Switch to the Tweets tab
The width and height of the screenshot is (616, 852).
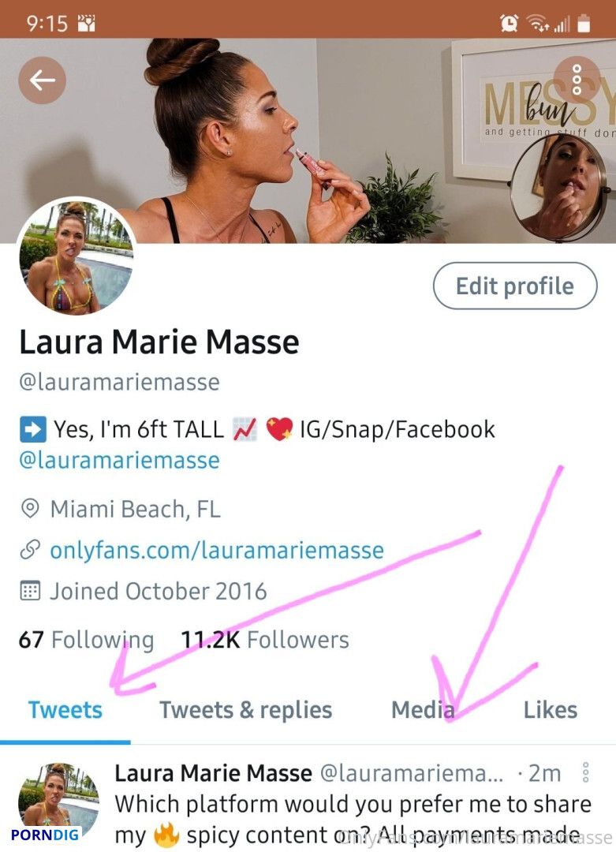coord(65,710)
